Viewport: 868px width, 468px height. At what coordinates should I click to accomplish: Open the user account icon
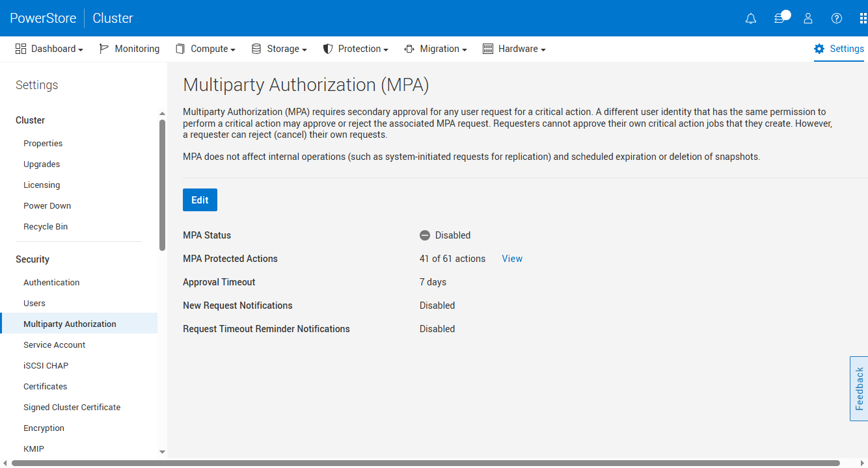808,18
